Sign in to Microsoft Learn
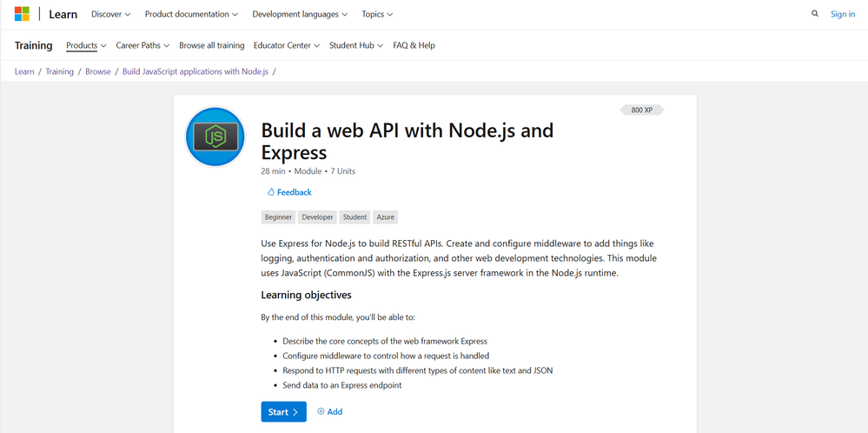The width and height of the screenshot is (868, 433). (x=843, y=15)
